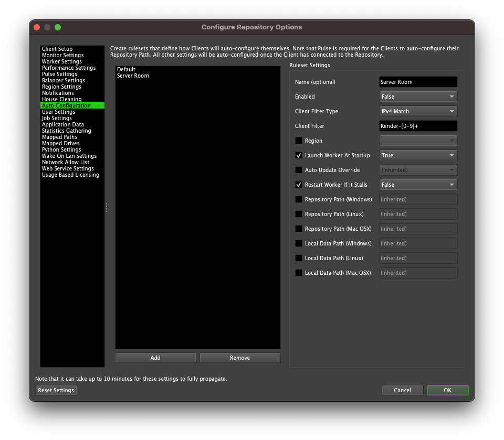Edit the Client Filter pattern field
This screenshot has height=440, width=504.
[418, 126]
